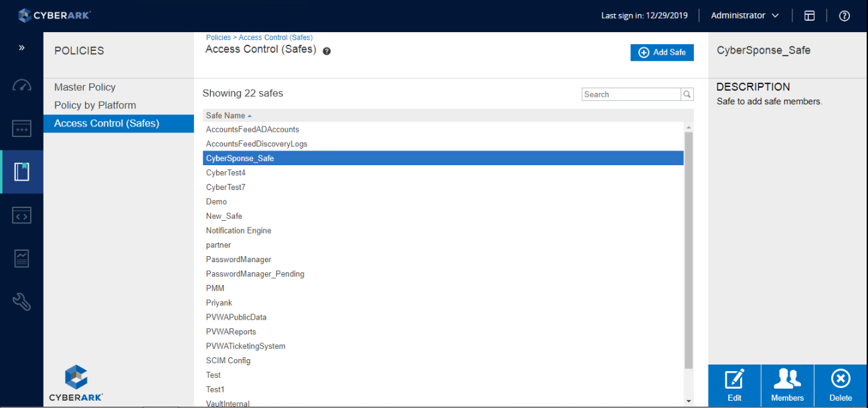The image size is (868, 408).
Task: Select the New_Safe row
Action: point(443,216)
